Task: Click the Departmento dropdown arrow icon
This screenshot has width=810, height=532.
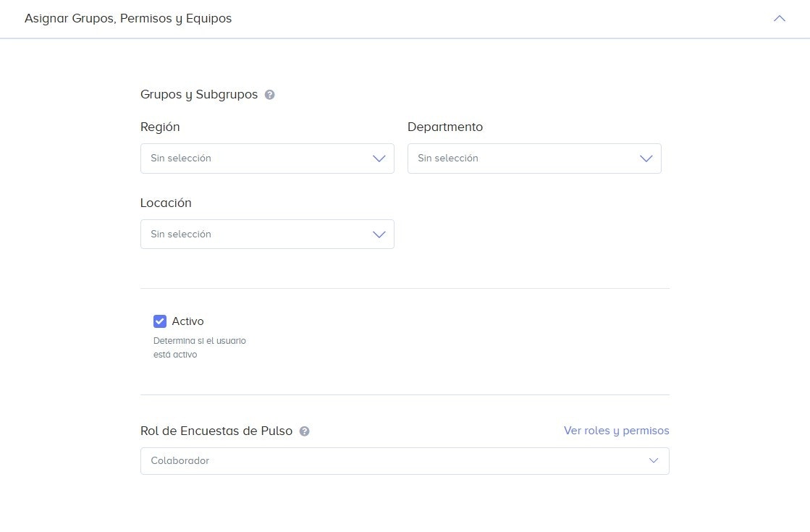Action: tap(646, 159)
